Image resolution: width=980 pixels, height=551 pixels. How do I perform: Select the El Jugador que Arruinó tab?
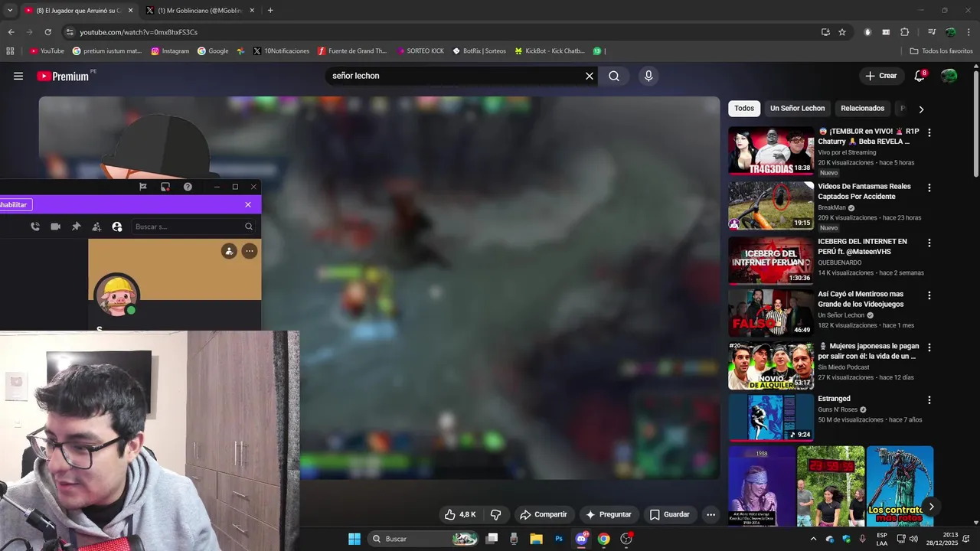pyautogui.click(x=79, y=11)
